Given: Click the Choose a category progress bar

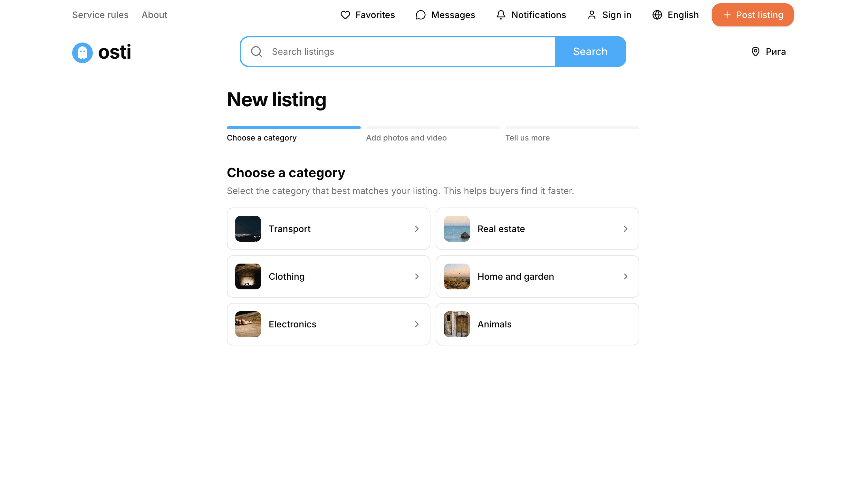Looking at the screenshot, I should [x=294, y=128].
